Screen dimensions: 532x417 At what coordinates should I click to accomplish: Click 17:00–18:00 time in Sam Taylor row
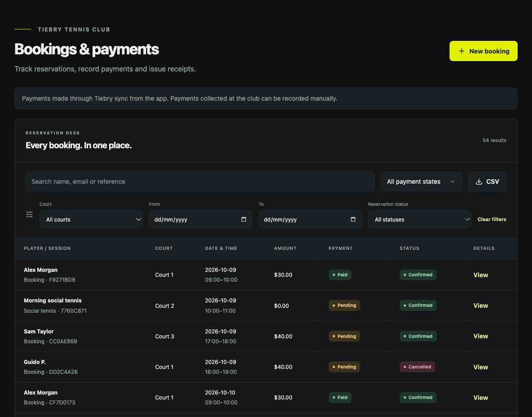pos(221,341)
